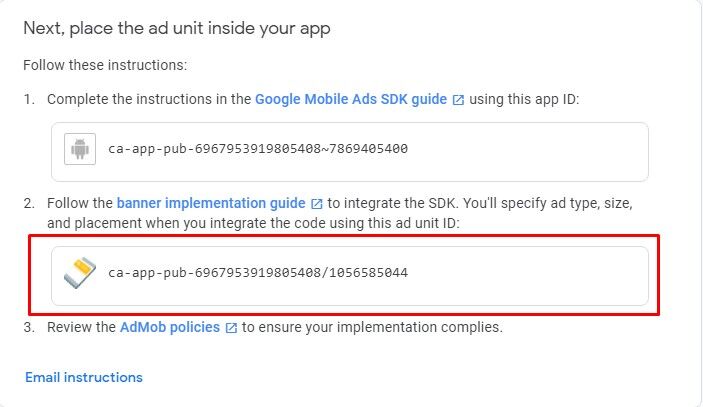Click the Android robot icon beside the app ID
The width and height of the screenshot is (703, 407).
(x=79, y=150)
